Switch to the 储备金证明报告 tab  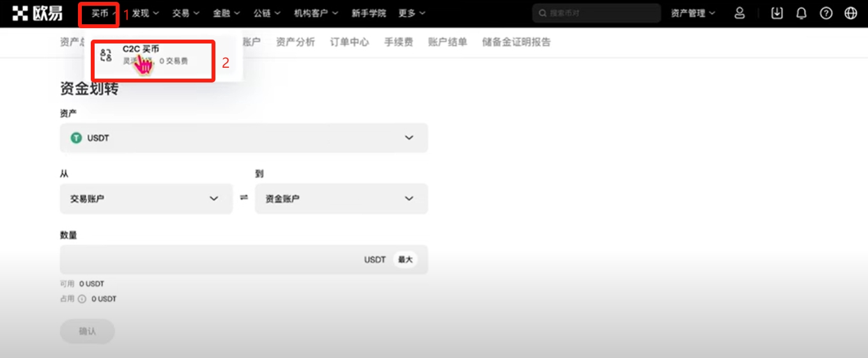click(516, 42)
